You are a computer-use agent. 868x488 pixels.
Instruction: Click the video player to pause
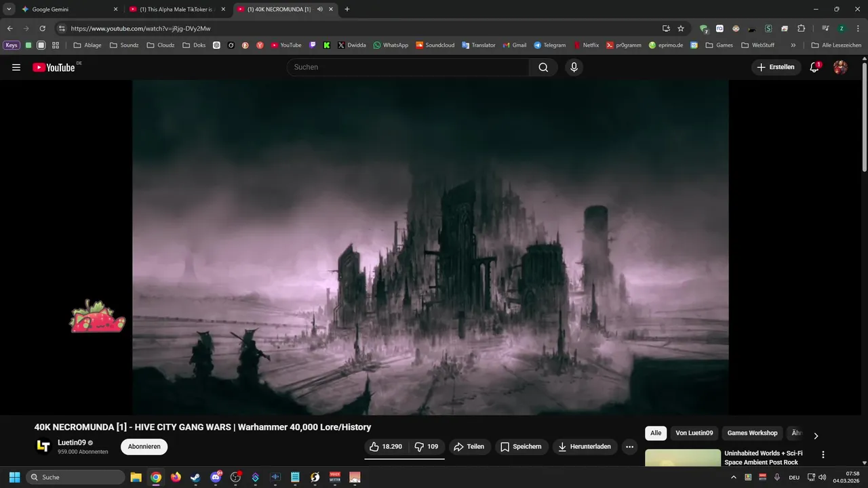(431, 247)
